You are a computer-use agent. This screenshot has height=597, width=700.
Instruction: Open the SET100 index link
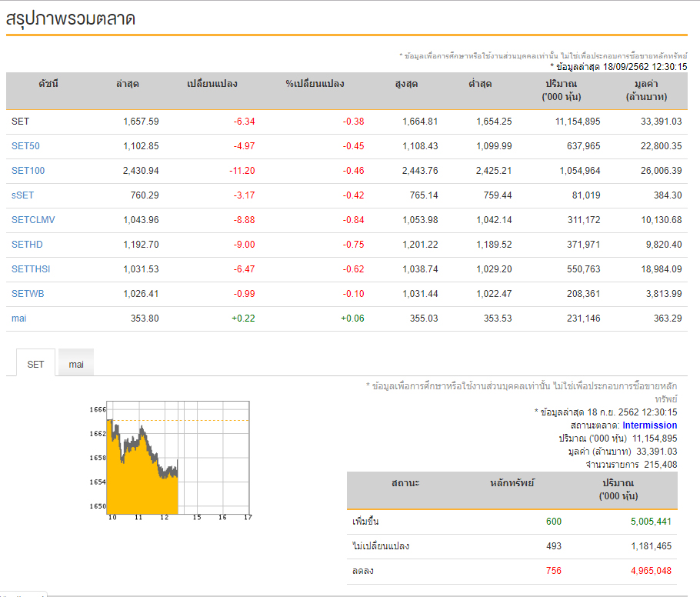[x=28, y=171]
